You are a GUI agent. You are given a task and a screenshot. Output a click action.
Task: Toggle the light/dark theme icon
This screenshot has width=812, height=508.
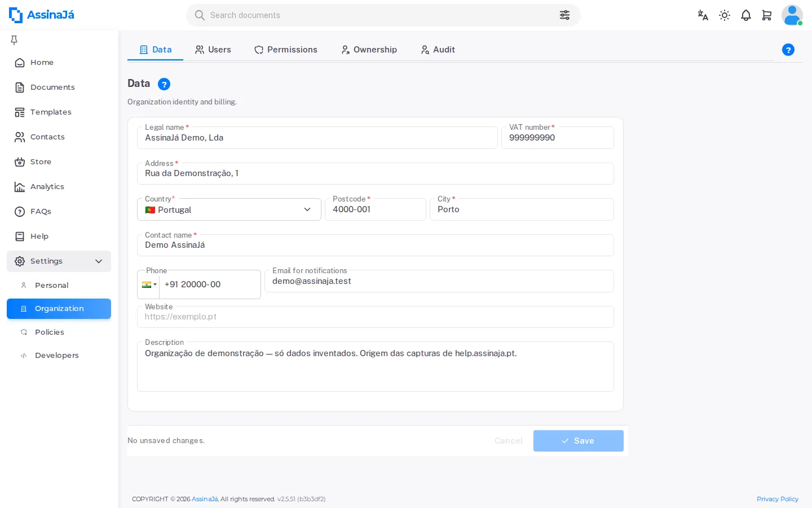pos(725,15)
